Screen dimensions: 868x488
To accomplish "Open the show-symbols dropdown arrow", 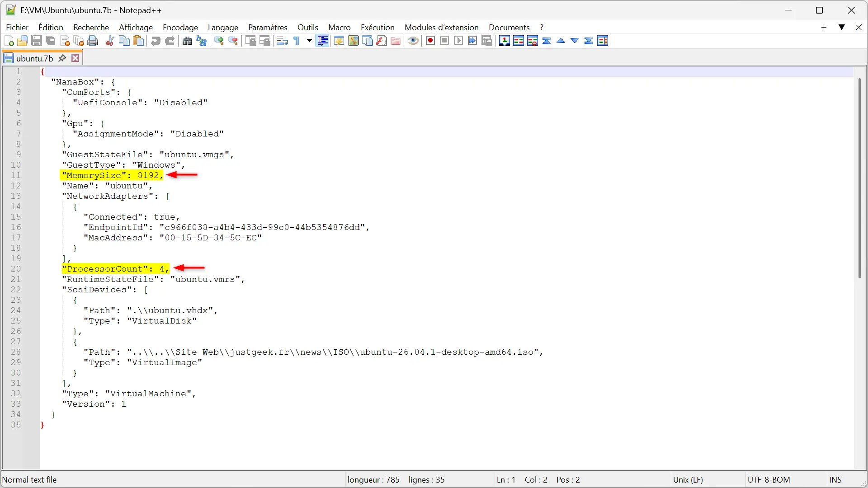I will [x=309, y=41].
